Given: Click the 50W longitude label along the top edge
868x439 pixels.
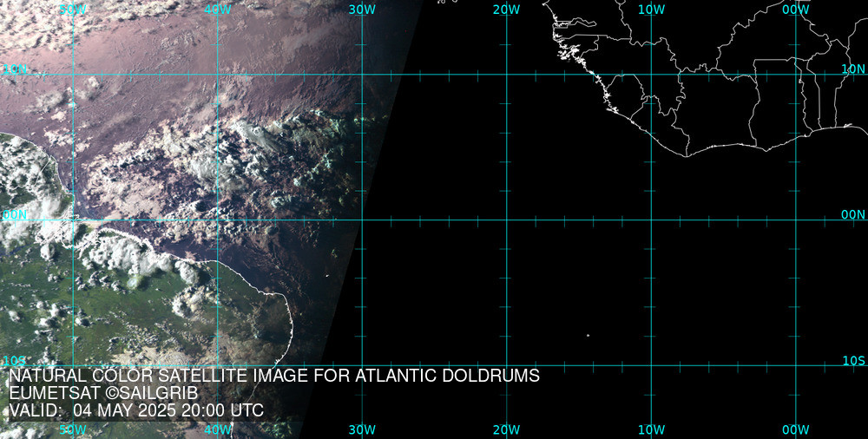Looking at the screenshot, I should (73, 10).
